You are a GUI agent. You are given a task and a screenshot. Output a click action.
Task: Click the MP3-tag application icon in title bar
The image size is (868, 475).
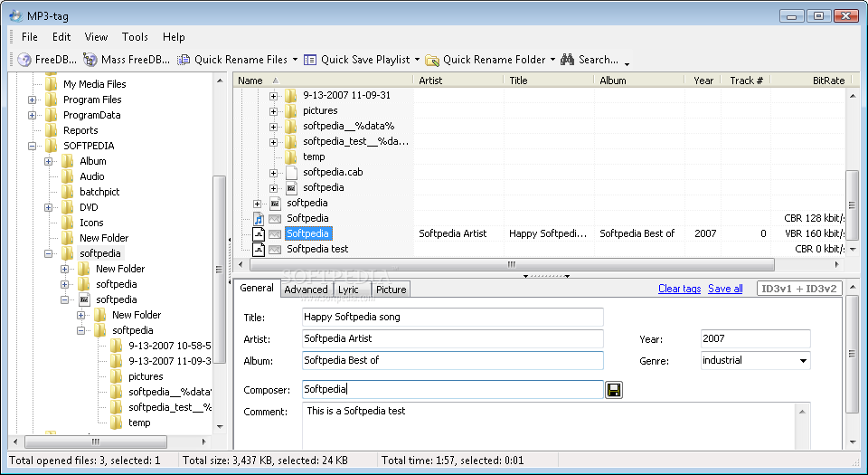tap(15, 15)
